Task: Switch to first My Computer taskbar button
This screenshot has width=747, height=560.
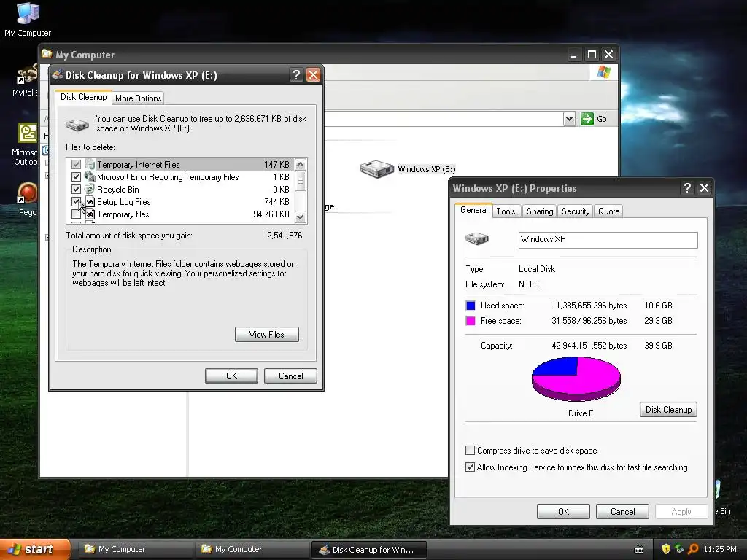Action: click(134, 549)
